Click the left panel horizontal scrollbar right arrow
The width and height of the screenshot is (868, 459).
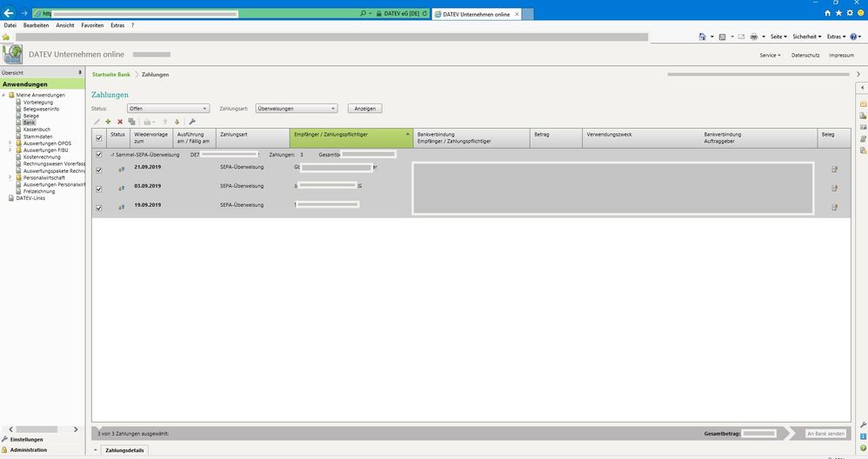coord(76,429)
